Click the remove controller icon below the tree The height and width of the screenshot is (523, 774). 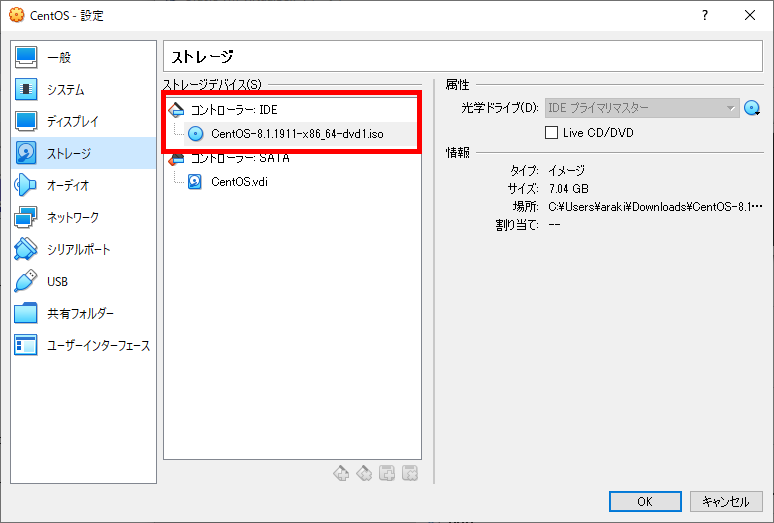(x=364, y=473)
